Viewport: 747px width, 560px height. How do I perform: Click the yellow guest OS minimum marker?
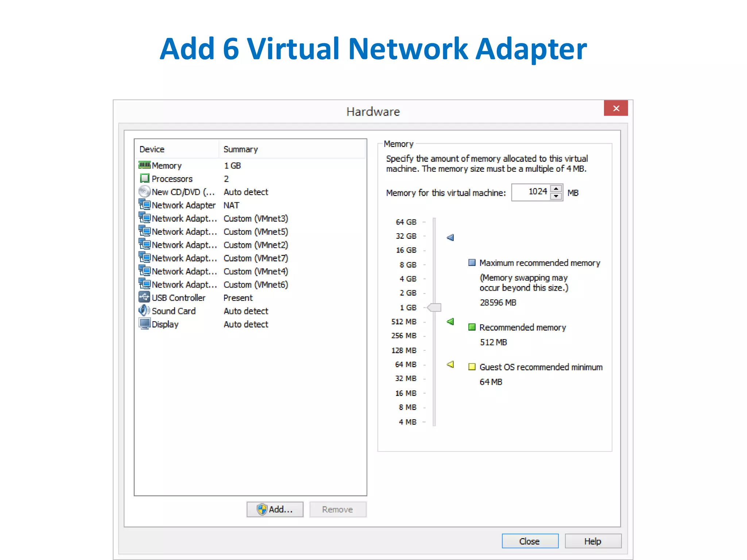point(450,364)
